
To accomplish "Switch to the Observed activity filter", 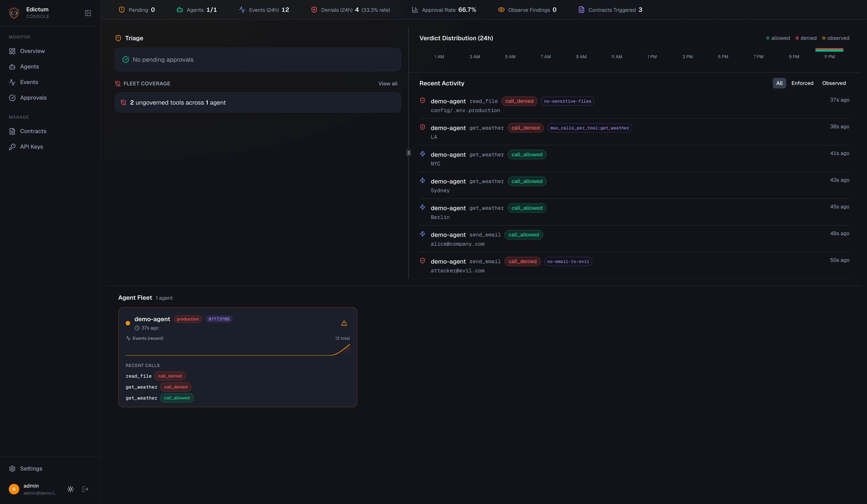I will (834, 83).
